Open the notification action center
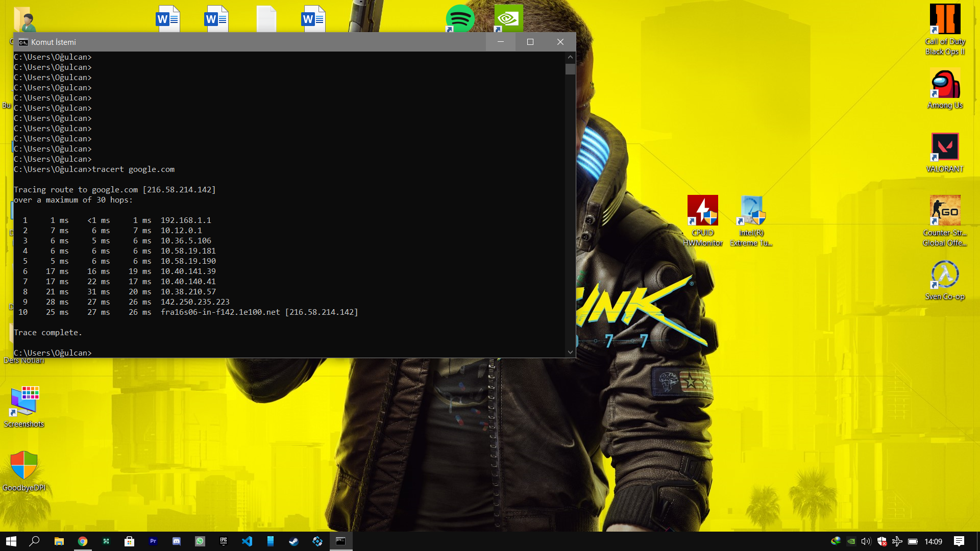This screenshot has width=980, height=551. tap(959, 541)
